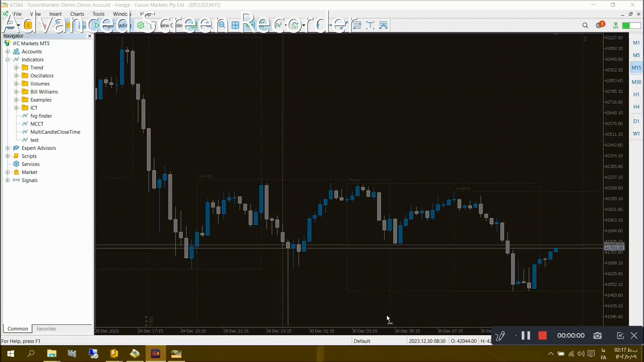This screenshot has width=644, height=362.
Task: Click the green signals arrow icon
Action: coord(615,25)
